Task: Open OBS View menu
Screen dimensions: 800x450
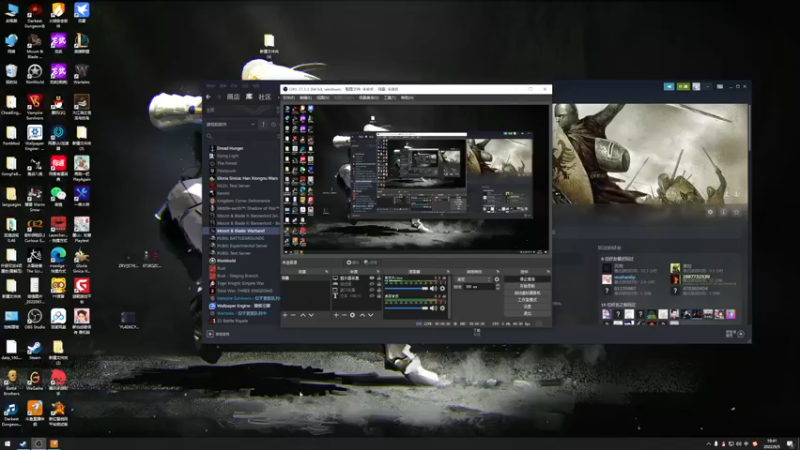Action: tap(322, 97)
